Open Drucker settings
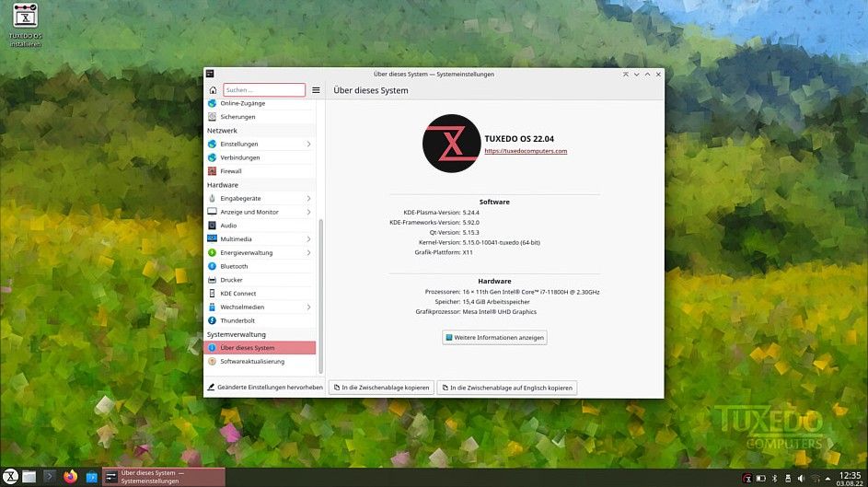 tap(260, 280)
